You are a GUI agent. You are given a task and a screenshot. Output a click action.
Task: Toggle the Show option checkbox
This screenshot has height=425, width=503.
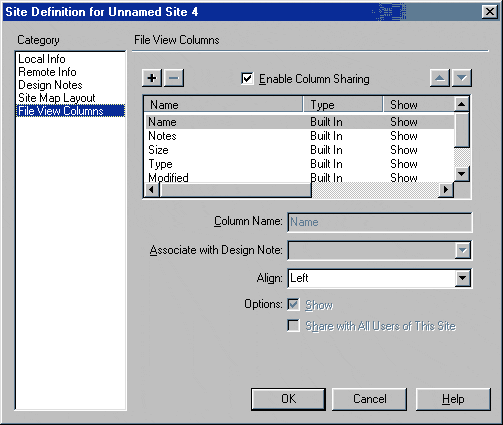pos(293,305)
